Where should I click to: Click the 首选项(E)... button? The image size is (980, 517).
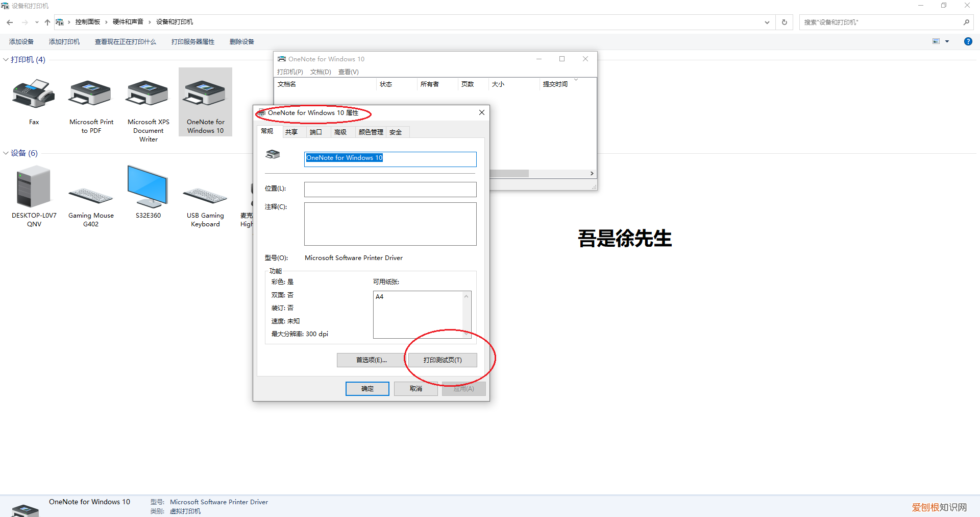tap(371, 360)
